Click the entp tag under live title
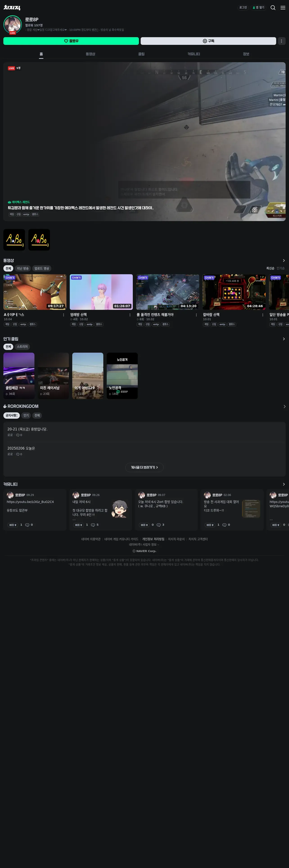This screenshot has width=289, height=868. [26, 214]
